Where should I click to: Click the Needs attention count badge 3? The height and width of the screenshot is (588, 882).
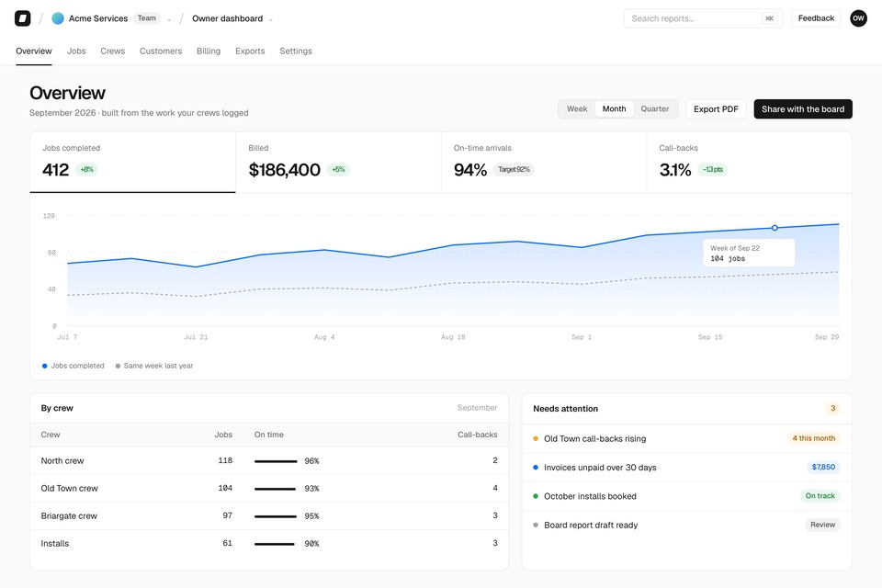click(833, 409)
